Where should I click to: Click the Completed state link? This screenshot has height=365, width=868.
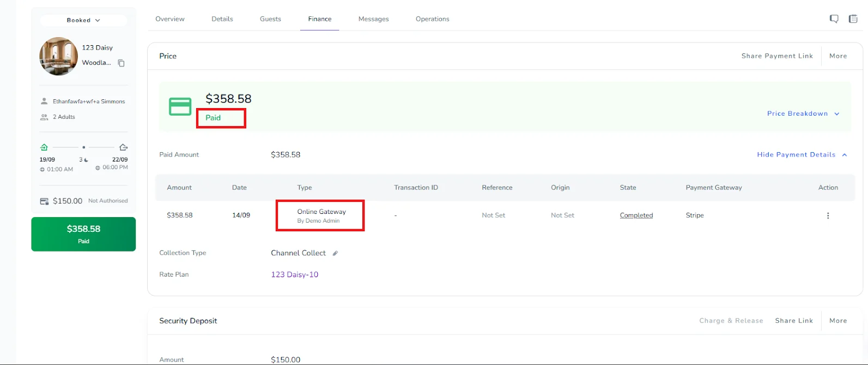pos(636,216)
